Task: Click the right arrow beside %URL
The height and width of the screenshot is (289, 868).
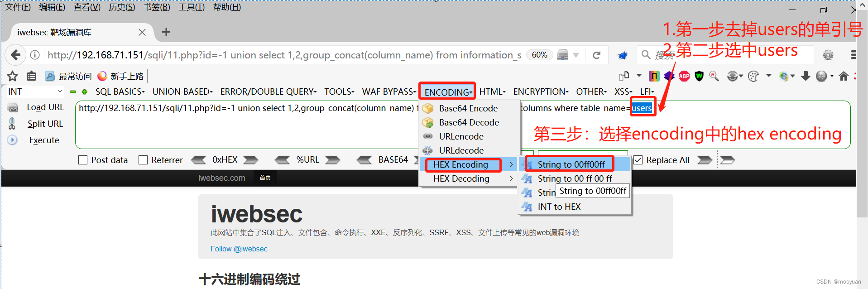Action: [333, 160]
